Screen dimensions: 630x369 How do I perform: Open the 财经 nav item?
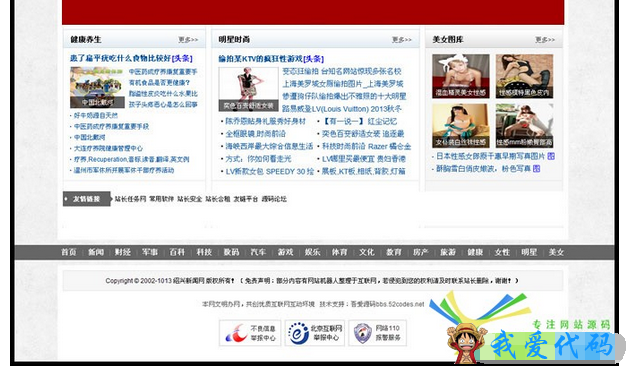click(123, 252)
